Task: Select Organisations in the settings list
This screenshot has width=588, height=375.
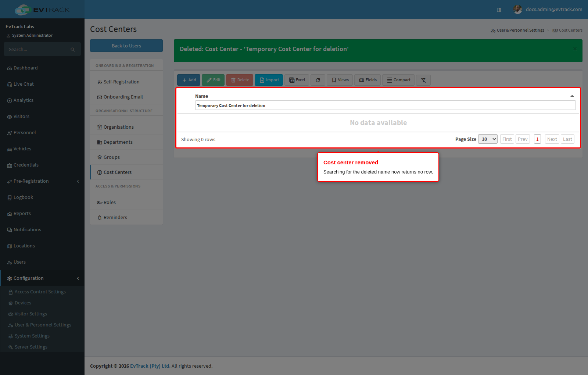Action: click(126, 127)
